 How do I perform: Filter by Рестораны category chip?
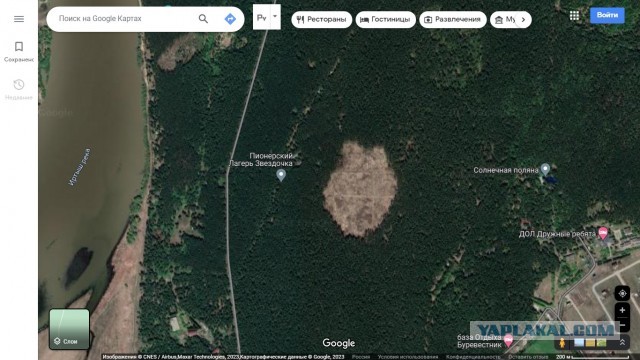pos(322,20)
